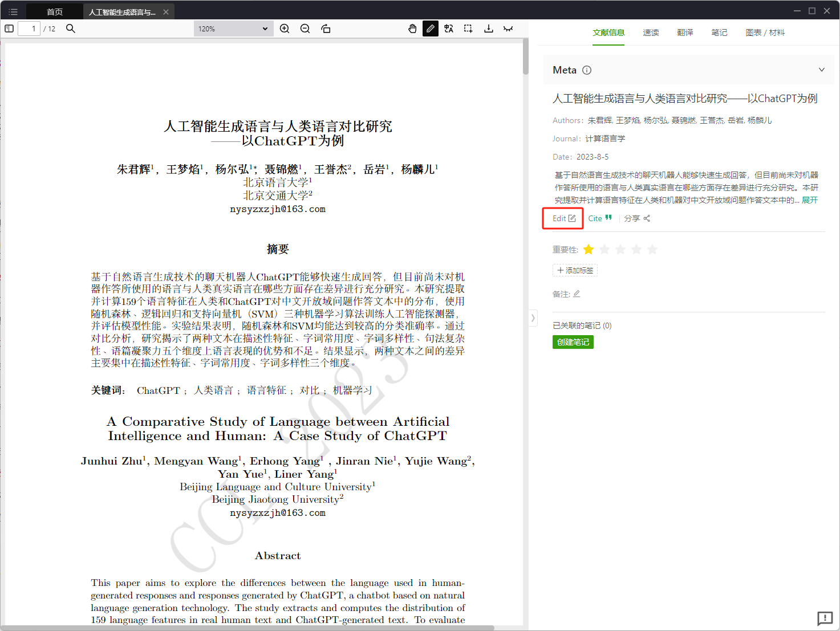840x631 pixels.
Task: Select the area screenshot tool
Action: click(468, 29)
